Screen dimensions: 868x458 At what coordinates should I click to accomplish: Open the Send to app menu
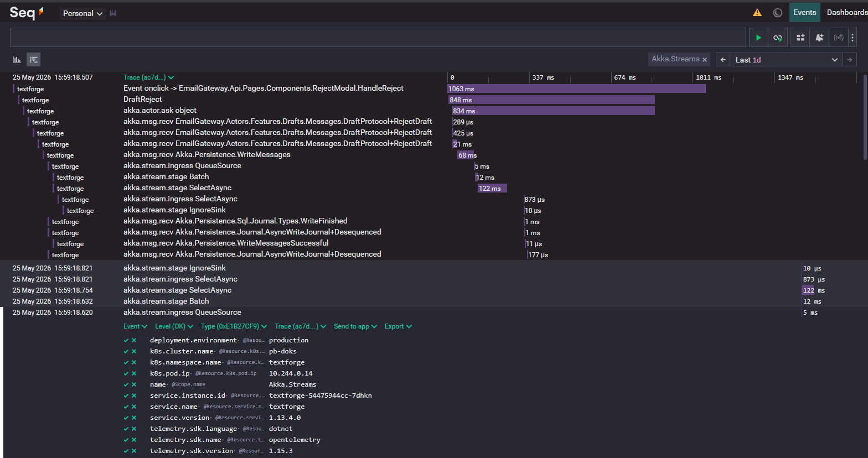(355, 326)
